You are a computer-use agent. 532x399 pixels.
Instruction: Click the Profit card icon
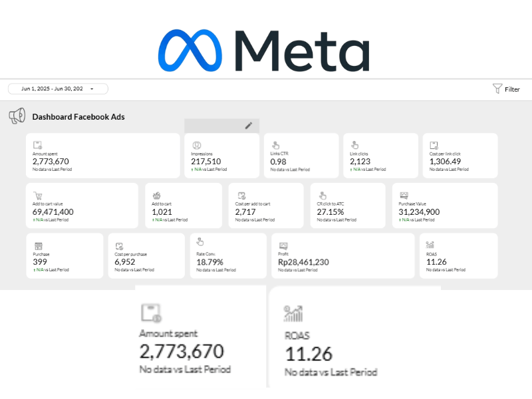tap(283, 245)
